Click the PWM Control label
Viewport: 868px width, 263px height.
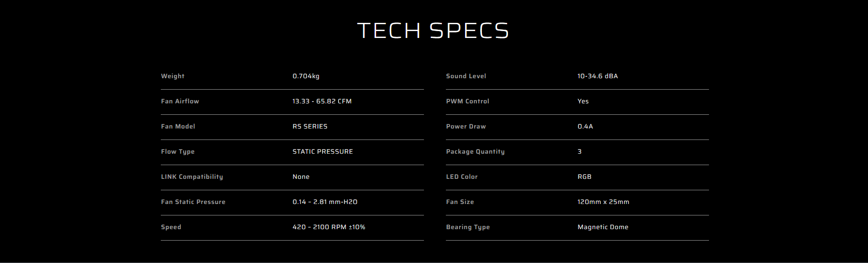(x=467, y=101)
